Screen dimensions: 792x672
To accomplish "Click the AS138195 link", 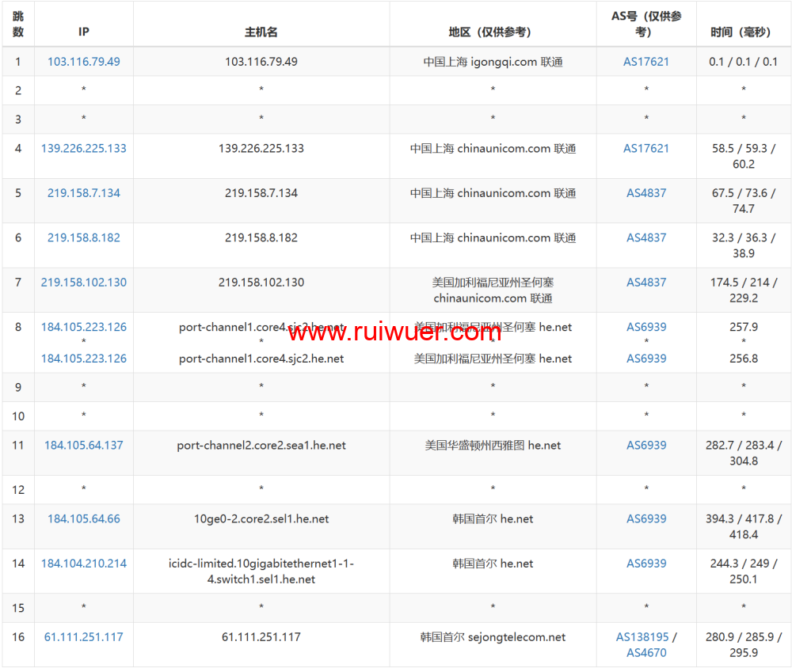I will [642, 637].
